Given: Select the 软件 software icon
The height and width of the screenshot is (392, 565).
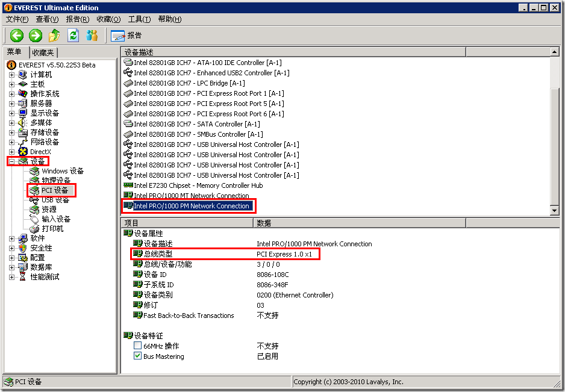Looking at the screenshot, I should tap(23, 238).
